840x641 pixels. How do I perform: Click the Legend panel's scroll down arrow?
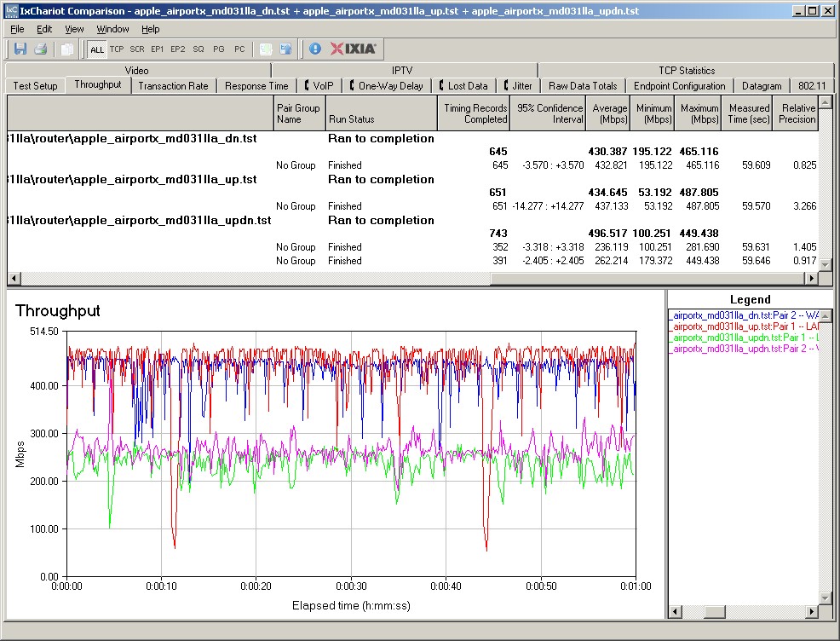[826, 598]
